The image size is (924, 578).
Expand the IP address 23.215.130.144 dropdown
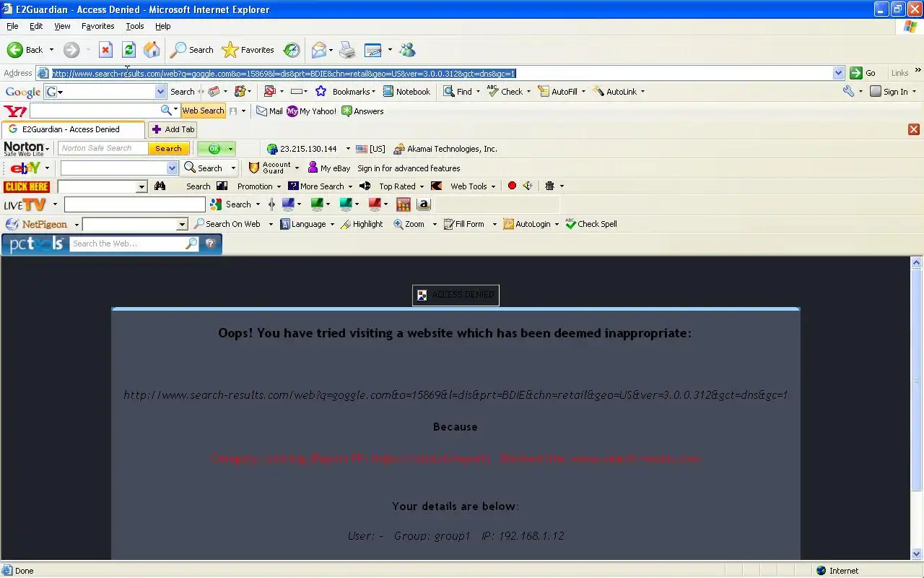tap(348, 149)
